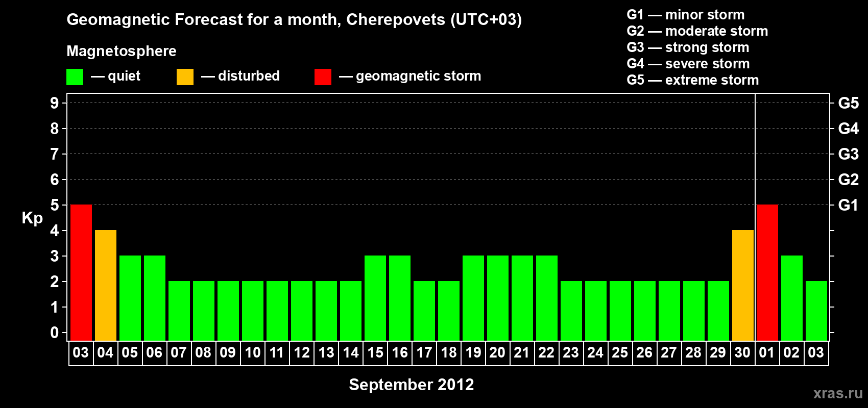Click date label 04 on the axis
Screen dimensions: 868x408
pyautogui.click(x=105, y=353)
